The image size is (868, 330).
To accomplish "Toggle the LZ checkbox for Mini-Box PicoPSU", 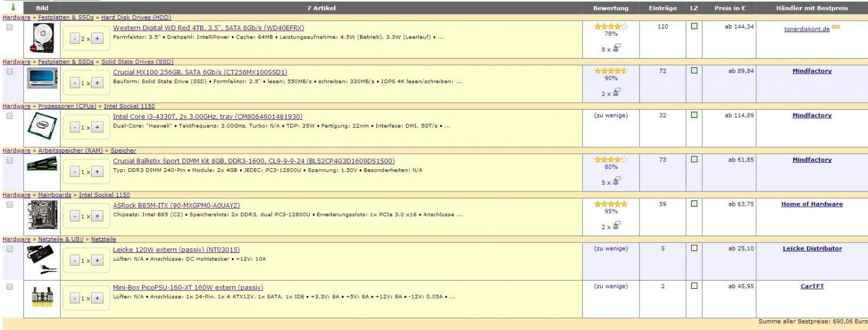I will [x=694, y=286].
